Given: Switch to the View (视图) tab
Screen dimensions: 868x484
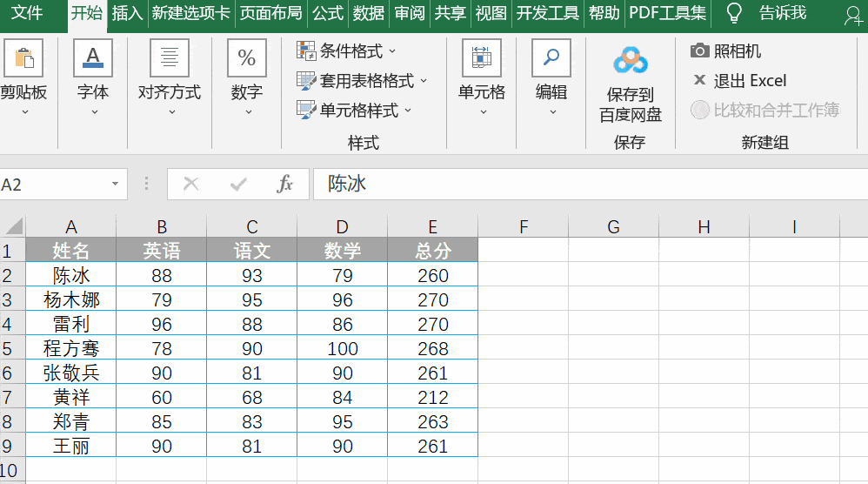Looking at the screenshot, I should click(491, 12).
